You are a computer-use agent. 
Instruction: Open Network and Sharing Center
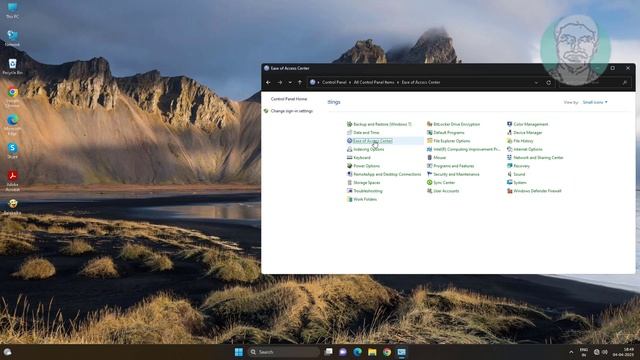tap(535, 158)
